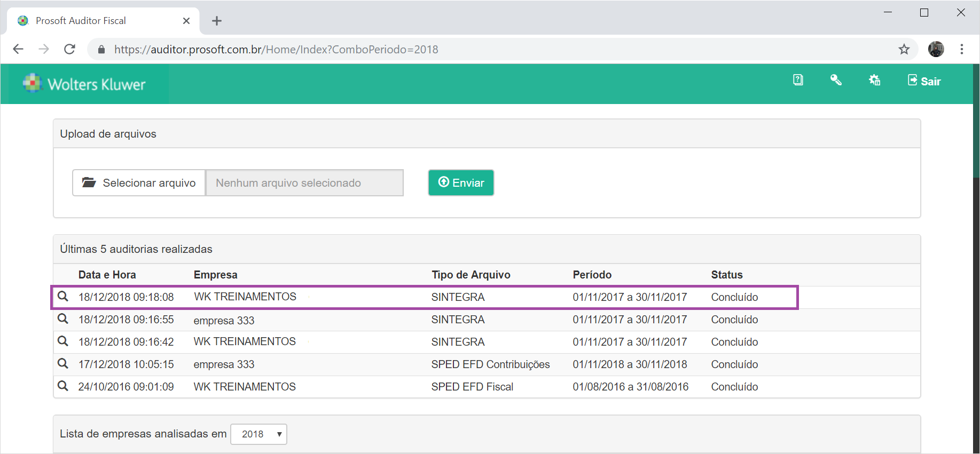Click WK TREINAMENTOS in 09:18:08 row
980x454 pixels.
(245, 297)
